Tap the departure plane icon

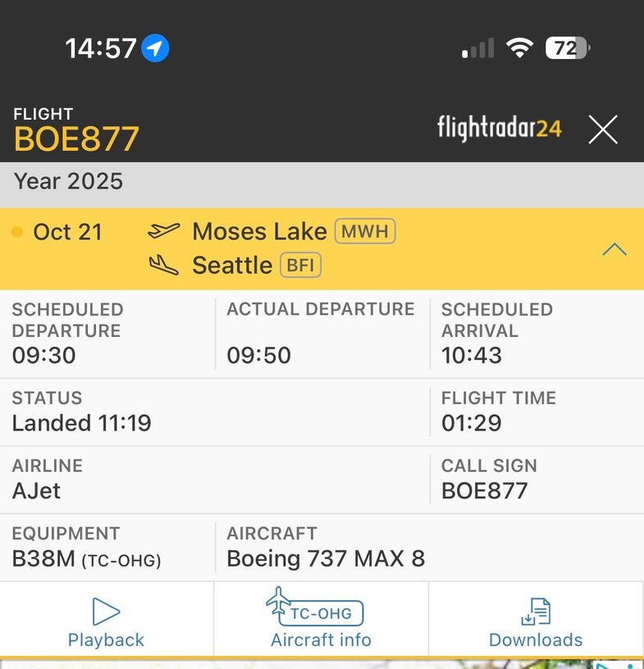tap(163, 231)
